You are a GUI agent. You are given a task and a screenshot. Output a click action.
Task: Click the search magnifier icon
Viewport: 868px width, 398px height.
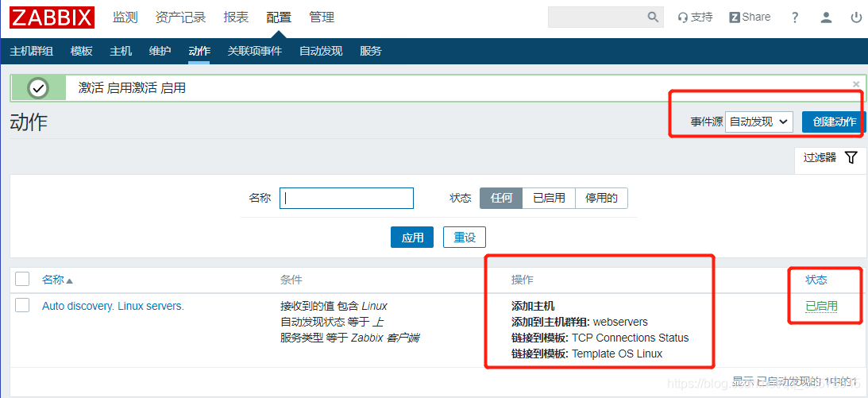click(x=654, y=17)
